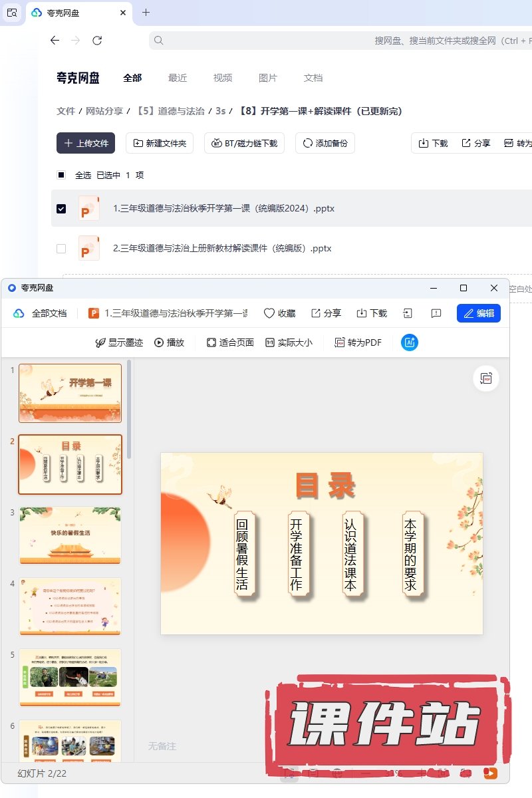The width and height of the screenshot is (532, 798).
Task: Click the floating convert-to-PDF icon beside the slide
Action: pyautogui.click(x=486, y=378)
